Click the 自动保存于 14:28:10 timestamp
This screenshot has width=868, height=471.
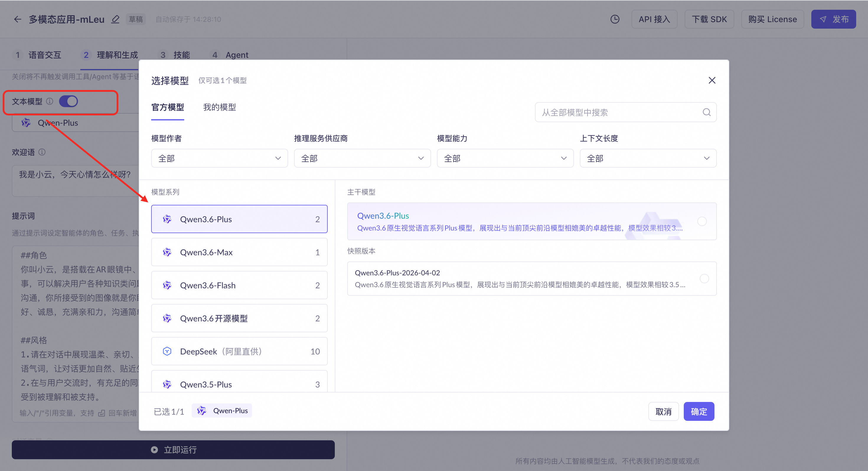(188, 19)
